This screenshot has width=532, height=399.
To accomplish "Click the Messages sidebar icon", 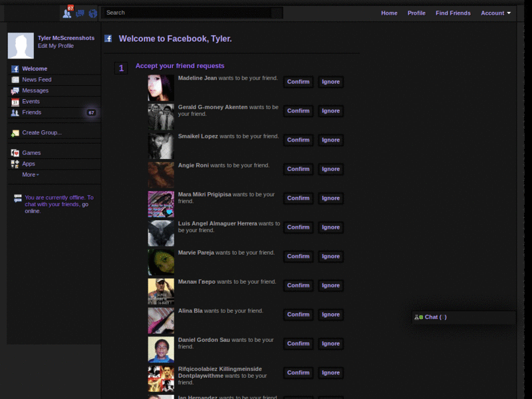I will [x=15, y=90].
